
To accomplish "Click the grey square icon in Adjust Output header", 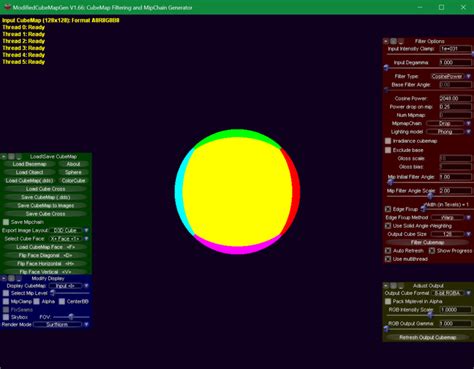I will (393, 286).
